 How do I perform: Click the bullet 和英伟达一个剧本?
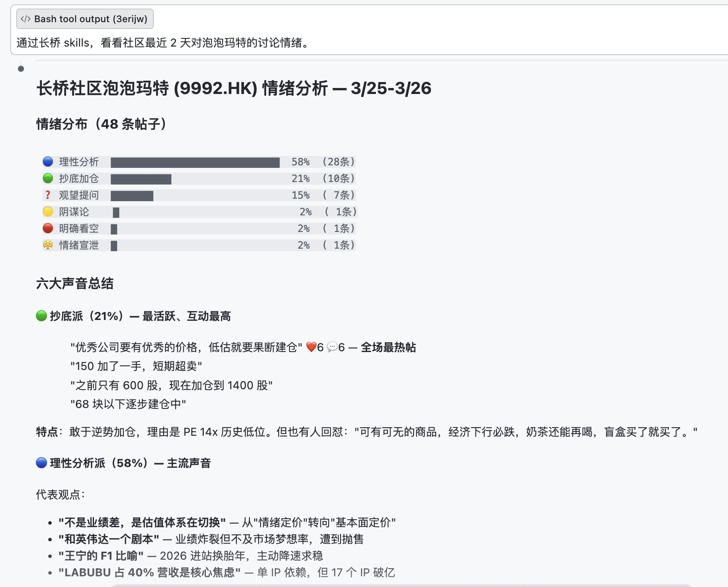(211, 539)
